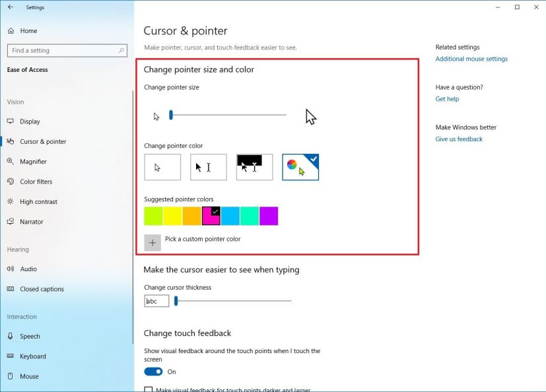Click the Change pointer size slider handle
The image size is (546, 392).
pos(170,115)
